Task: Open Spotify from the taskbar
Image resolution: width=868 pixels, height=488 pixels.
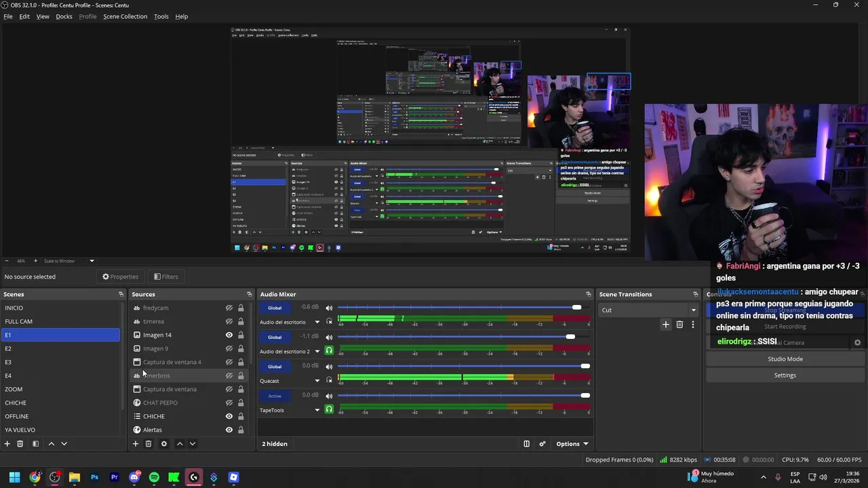Action: (x=154, y=477)
